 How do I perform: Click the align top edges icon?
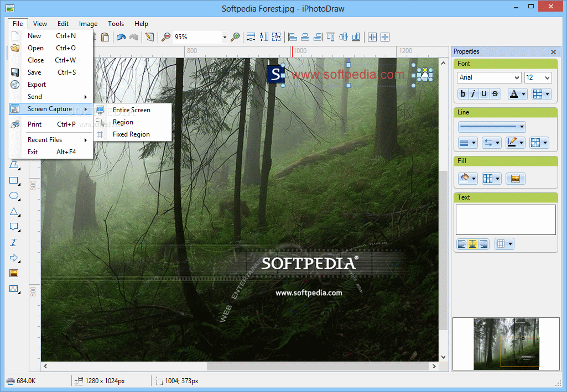330,37
